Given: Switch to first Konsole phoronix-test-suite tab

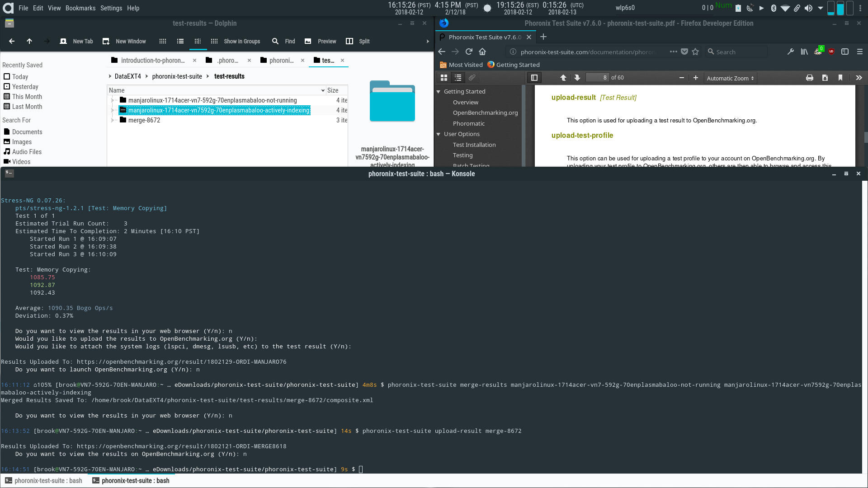Looking at the screenshot, I should 44,481.
